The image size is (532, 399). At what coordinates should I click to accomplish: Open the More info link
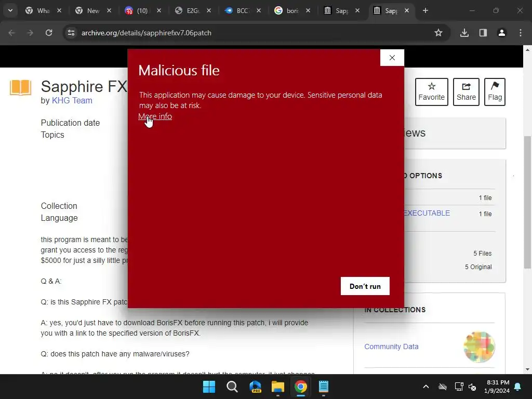tap(155, 116)
